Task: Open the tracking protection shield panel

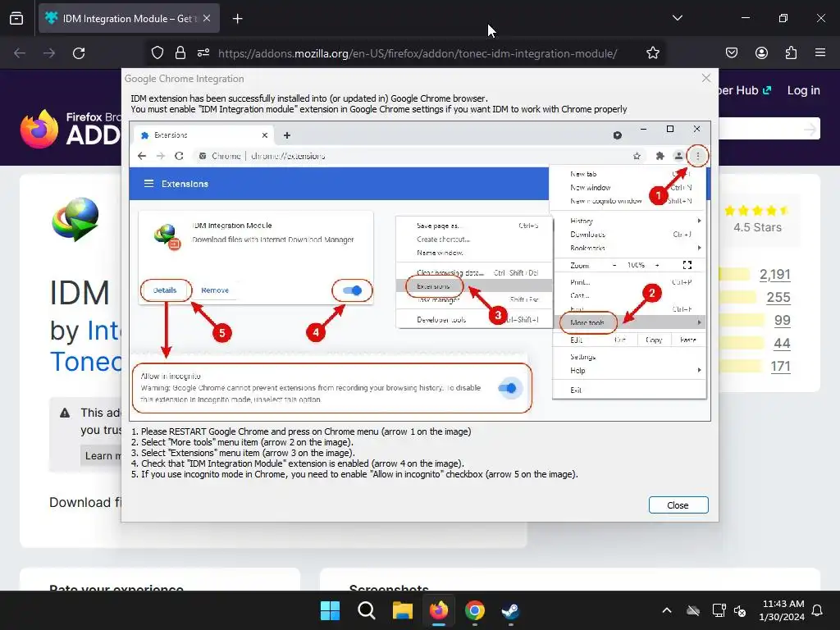Action: (157, 53)
